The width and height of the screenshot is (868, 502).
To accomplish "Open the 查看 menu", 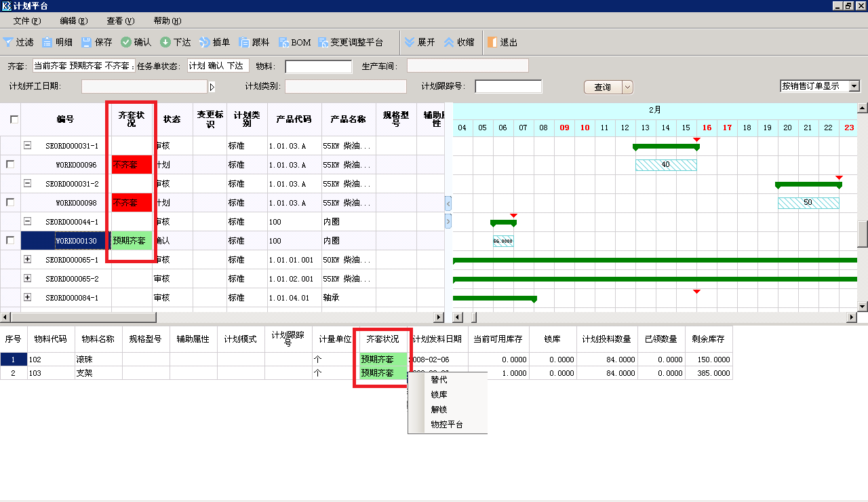I will click(121, 21).
